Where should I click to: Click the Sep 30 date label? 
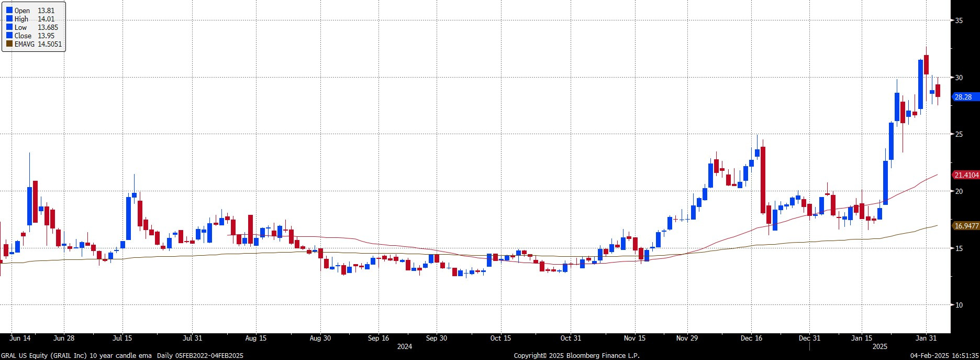437,338
